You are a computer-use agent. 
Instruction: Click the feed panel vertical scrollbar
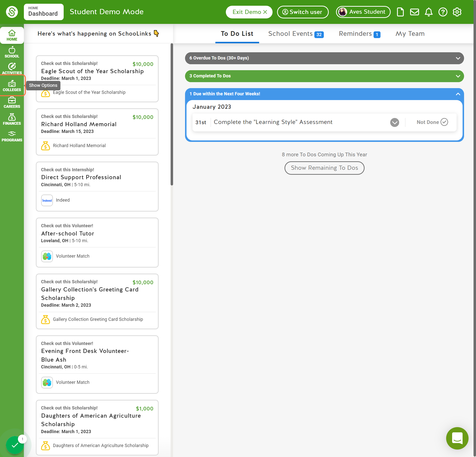(172, 114)
